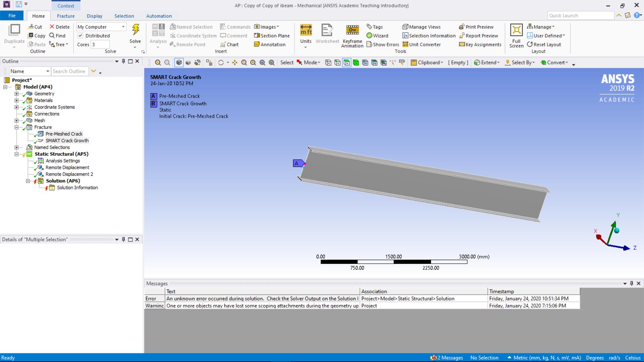The height and width of the screenshot is (362, 644).
Task: Open the Tags tool
Action: tap(375, 27)
